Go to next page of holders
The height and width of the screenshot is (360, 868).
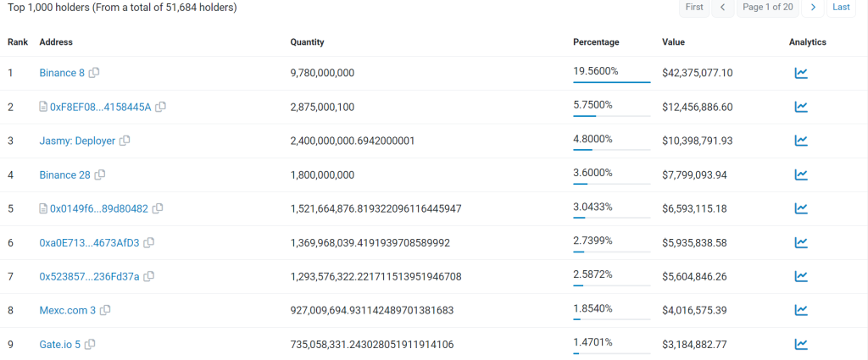(x=813, y=7)
